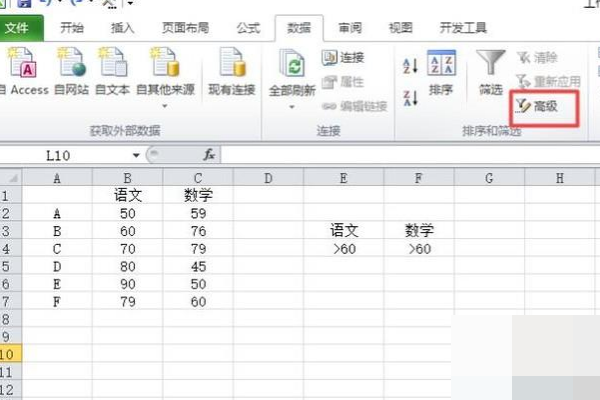Reapply the filter (重新应用)

coord(548,82)
